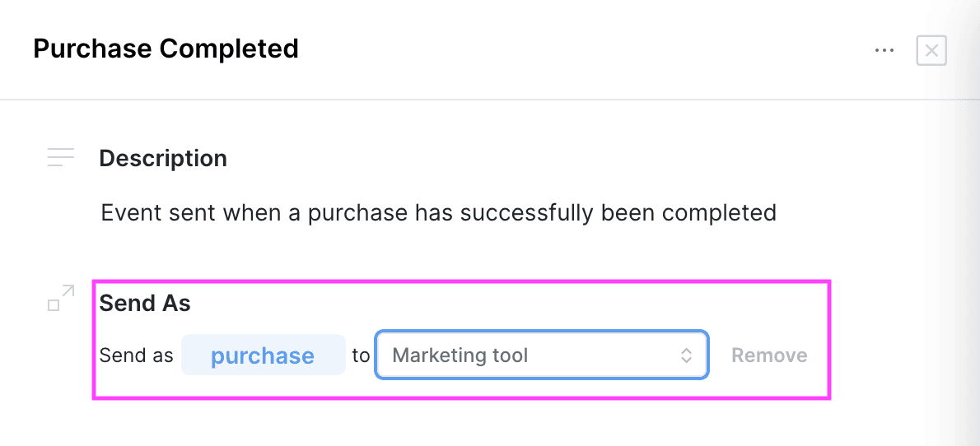Open the three-dot more options menu

click(x=884, y=50)
